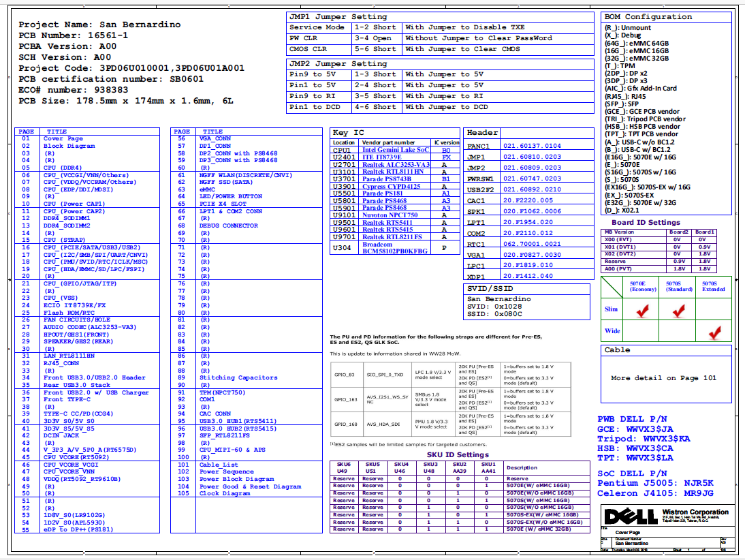This screenshot has height=560, width=745.
Task: Click the '(SFP_): SFP' BOM entry
Action: (622, 104)
